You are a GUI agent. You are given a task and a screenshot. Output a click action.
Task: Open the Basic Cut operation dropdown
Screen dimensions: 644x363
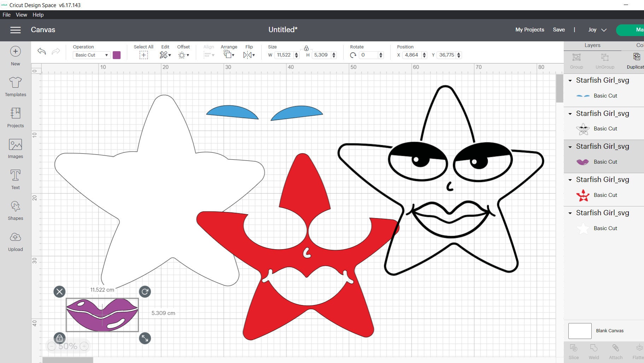point(91,55)
